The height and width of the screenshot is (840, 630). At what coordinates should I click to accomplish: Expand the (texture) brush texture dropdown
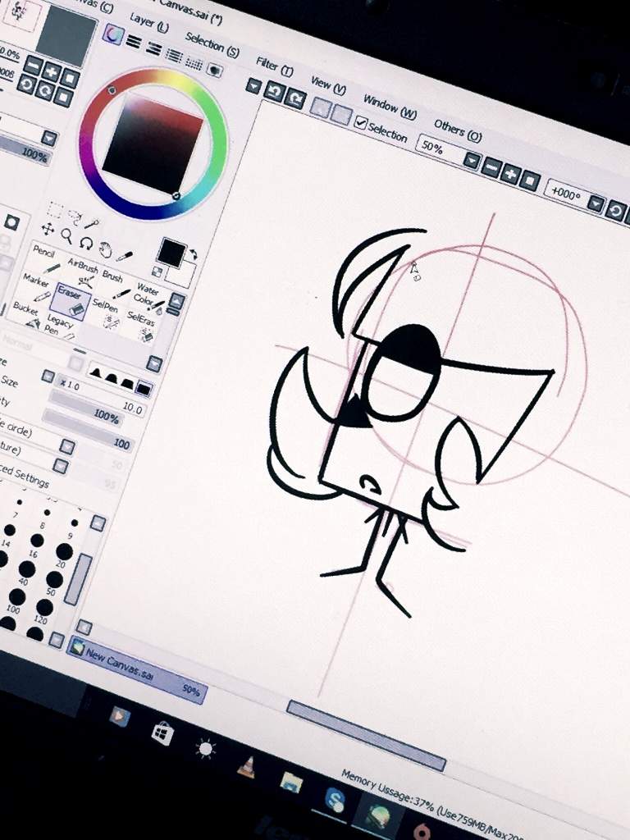61,466
